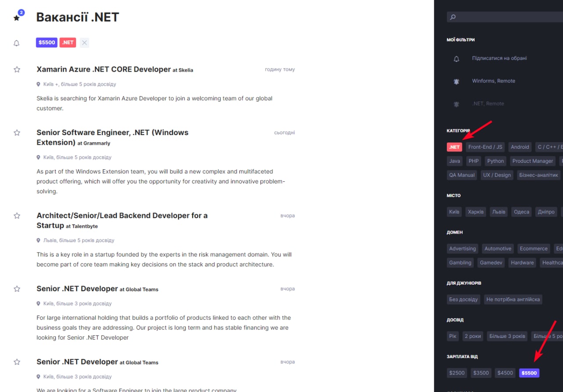Open Architect/Senior/Lead Backend Developer for a Startup
The width and height of the screenshot is (563, 392).
(x=122, y=220)
